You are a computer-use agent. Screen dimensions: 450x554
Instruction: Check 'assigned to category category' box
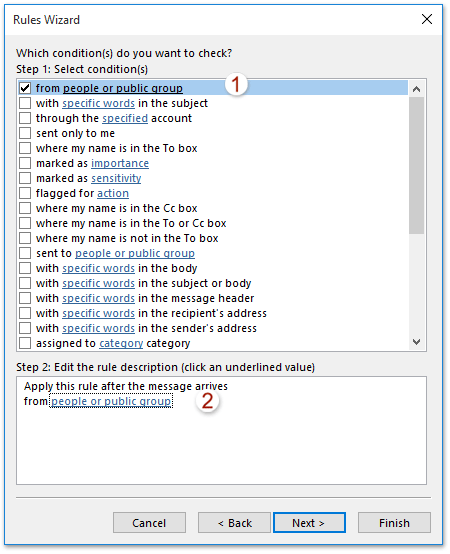tap(25, 343)
